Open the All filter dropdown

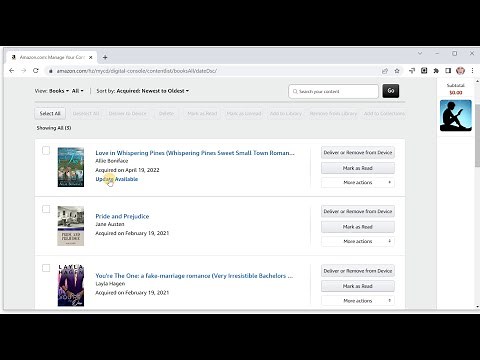point(78,91)
